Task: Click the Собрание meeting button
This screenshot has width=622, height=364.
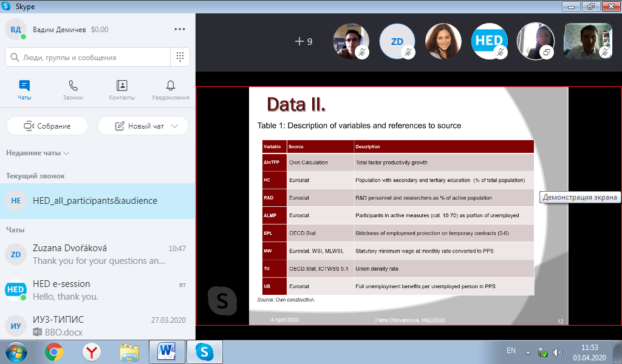Action: pos(47,126)
